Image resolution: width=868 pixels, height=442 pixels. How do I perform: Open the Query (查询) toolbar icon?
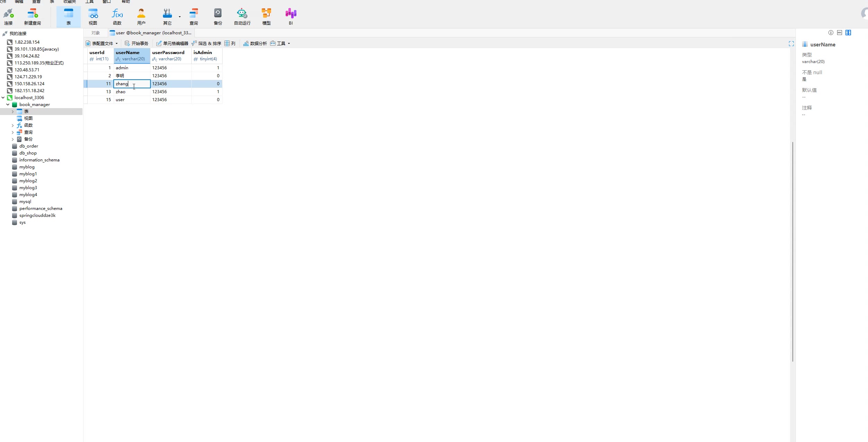click(x=194, y=17)
